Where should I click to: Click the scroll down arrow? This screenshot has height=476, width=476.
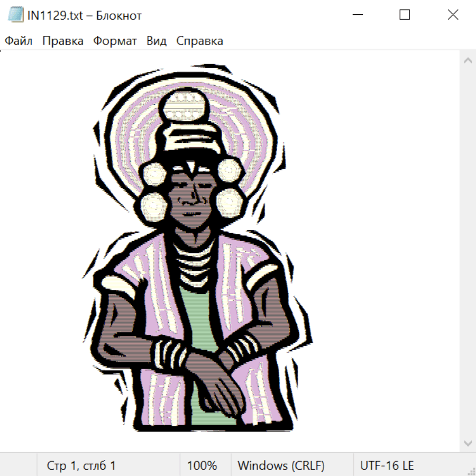click(x=468, y=443)
